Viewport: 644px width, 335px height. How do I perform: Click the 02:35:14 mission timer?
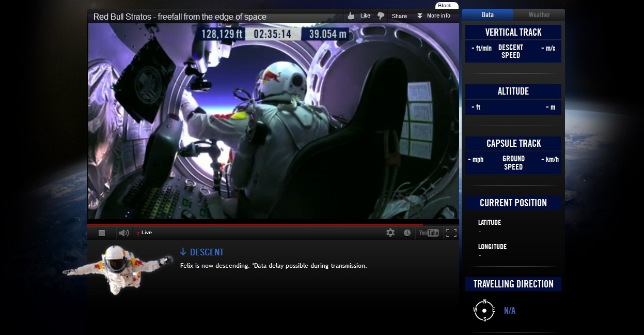pyautogui.click(x=273, y=34)
